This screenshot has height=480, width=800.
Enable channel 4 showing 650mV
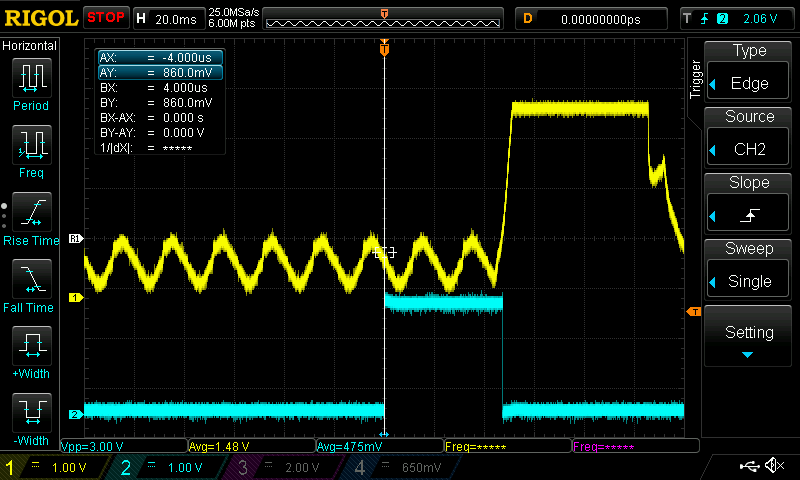tap(401, 467)
